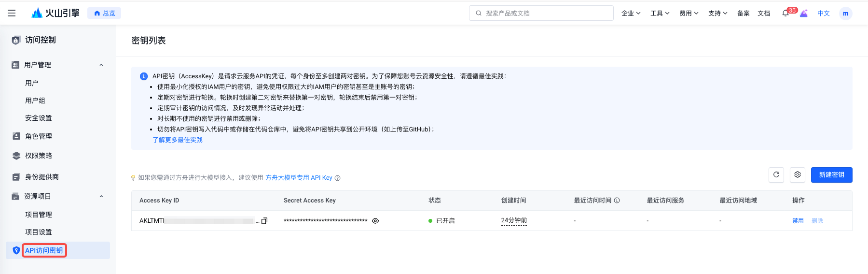Open 用户 in sidebar

pyautogui.click(x=31, y=83)
